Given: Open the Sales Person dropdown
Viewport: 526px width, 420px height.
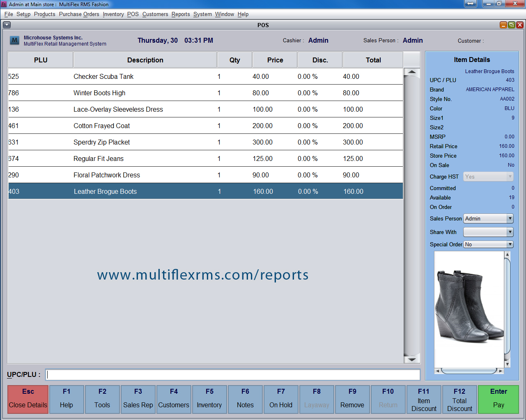Looking at the screenshot, I should pyautogui.click(x=510, y=219).
